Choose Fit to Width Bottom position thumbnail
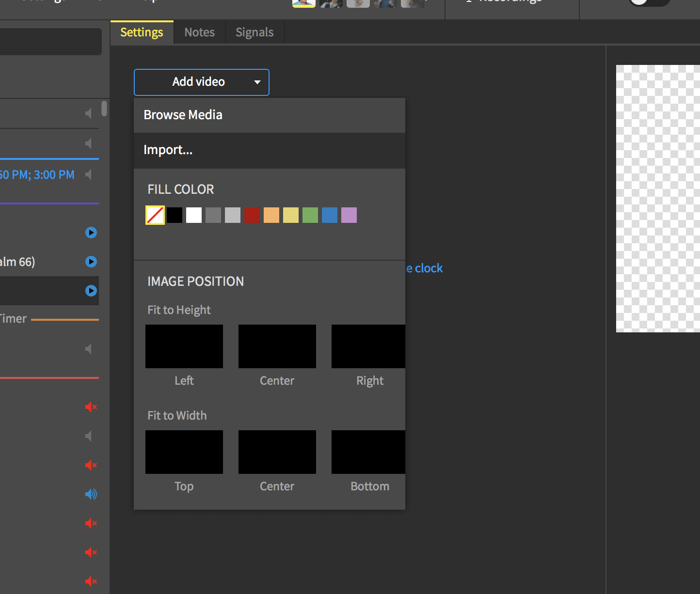Image resolution: width=700 pixels, height=594 pixels. (368, 452)
